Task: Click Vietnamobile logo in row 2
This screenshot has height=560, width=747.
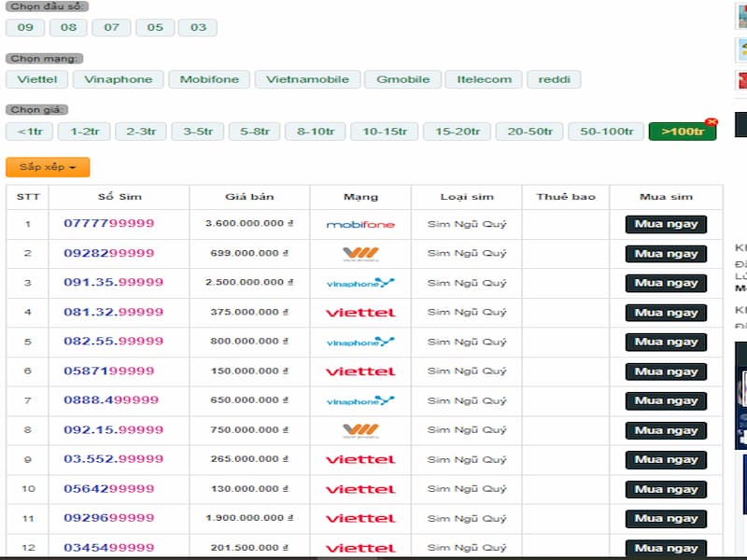Action: tap(360, 254)
